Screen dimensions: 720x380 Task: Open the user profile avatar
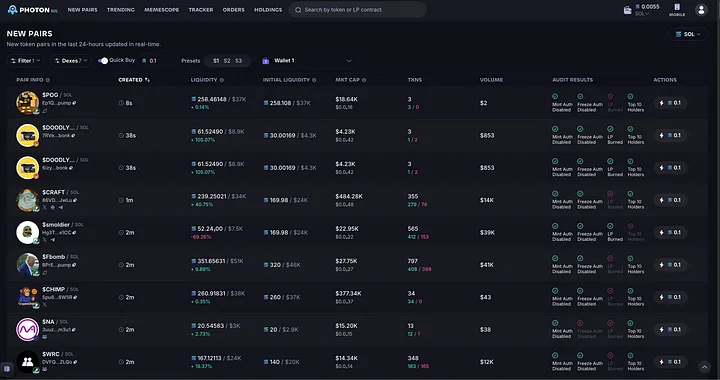701,10
